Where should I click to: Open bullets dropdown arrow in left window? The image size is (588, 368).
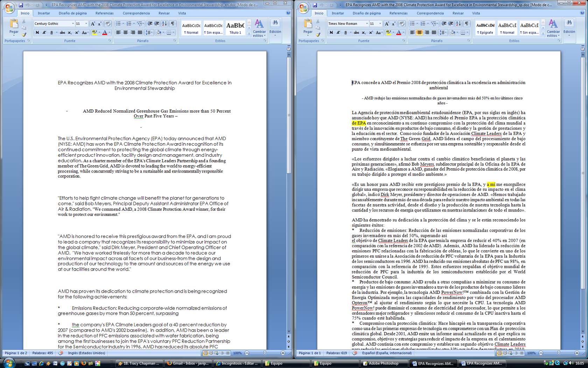point(123,23)
